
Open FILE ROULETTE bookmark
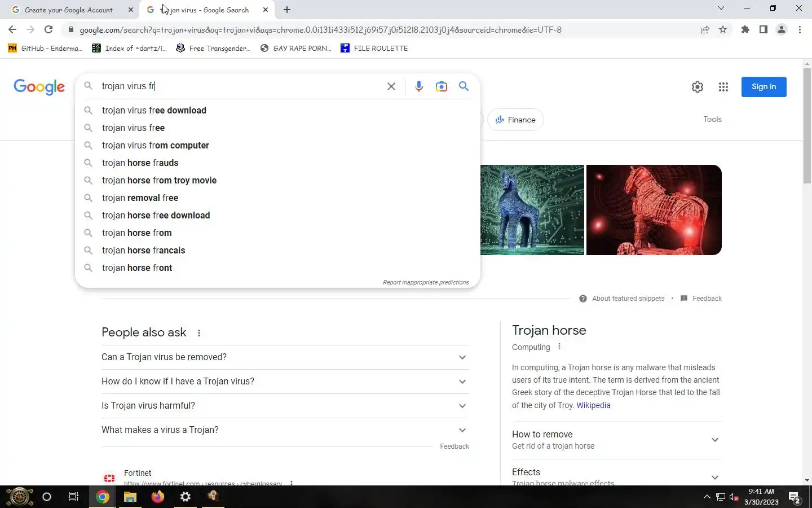(374, 49)
